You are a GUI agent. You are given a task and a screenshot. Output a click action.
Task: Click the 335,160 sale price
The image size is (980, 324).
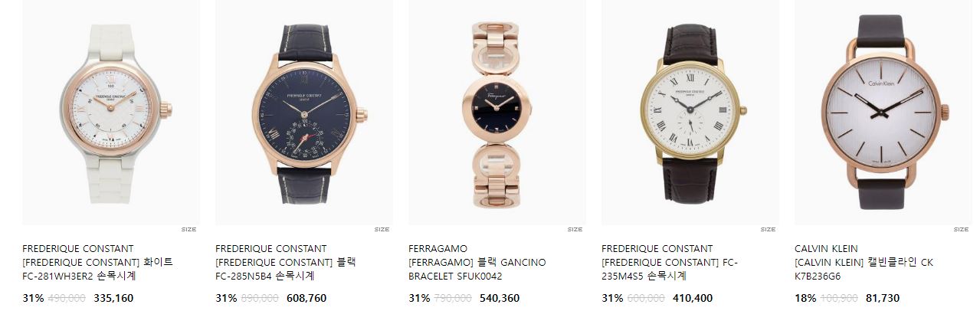tap(113, 298)
